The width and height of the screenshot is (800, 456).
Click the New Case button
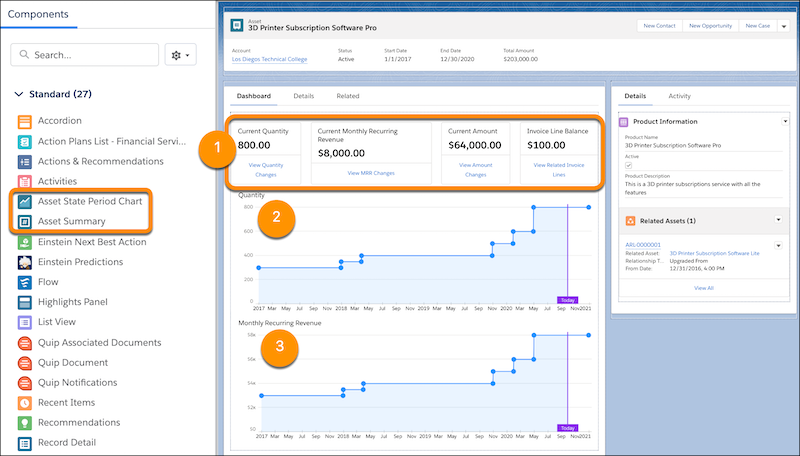[757, 26]
